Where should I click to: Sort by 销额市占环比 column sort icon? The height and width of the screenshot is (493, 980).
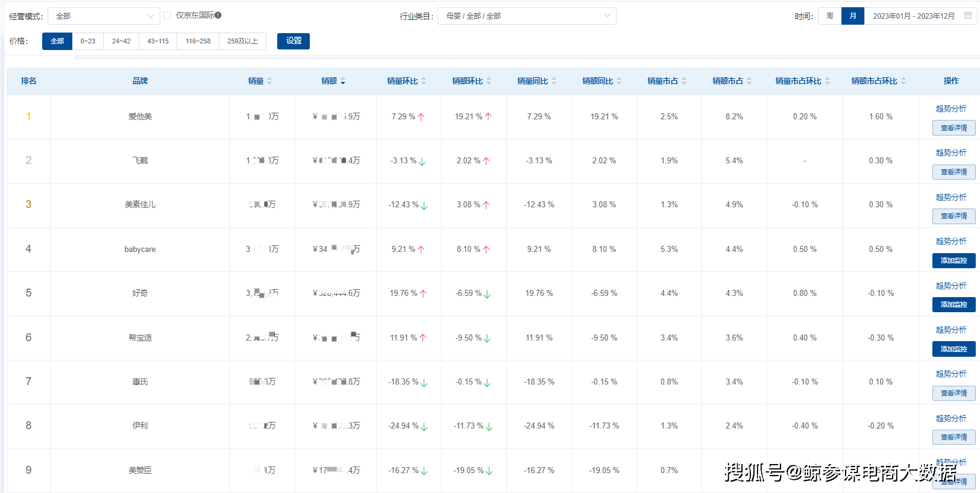pyautogui.click(x=903, y=81)
